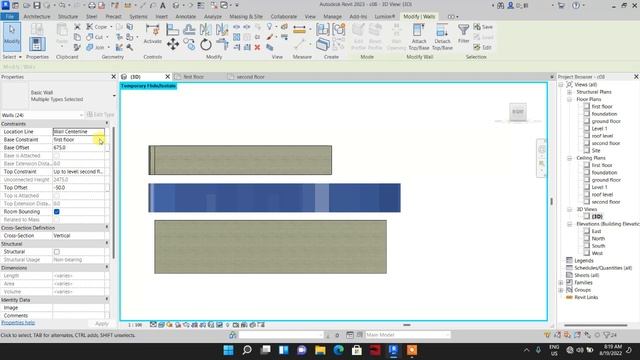This screenshot has width=640, height=360.
Task: Choose the Offset tool
Action: click(189, 29)
